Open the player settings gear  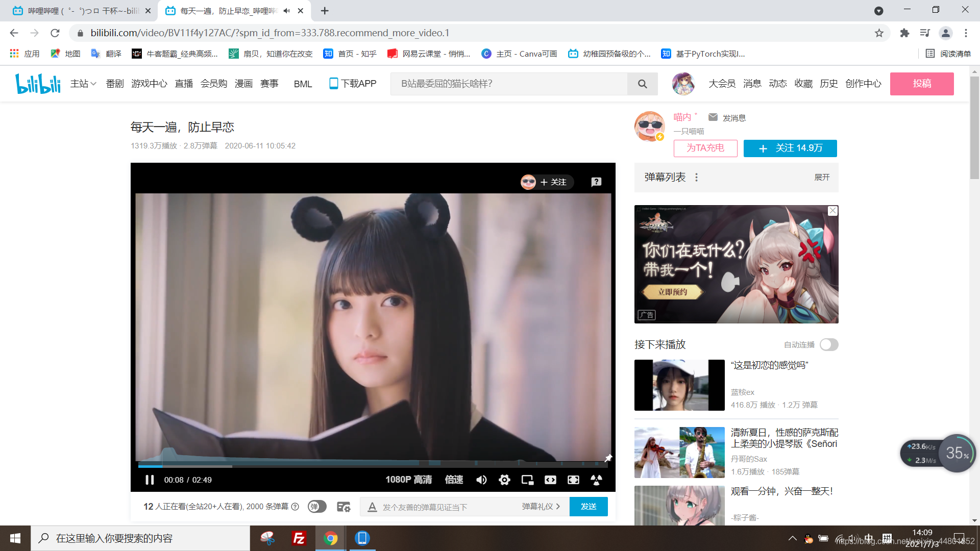click(x=504, y=480)
